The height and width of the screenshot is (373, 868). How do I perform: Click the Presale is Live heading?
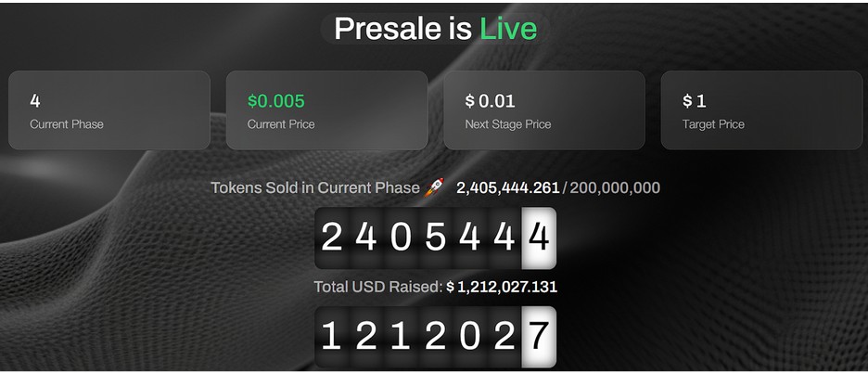pos(435,28)
